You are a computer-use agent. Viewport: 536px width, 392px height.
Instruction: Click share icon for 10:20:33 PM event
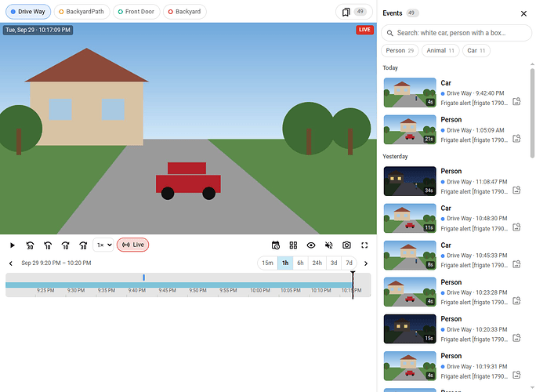click(517, 338)
